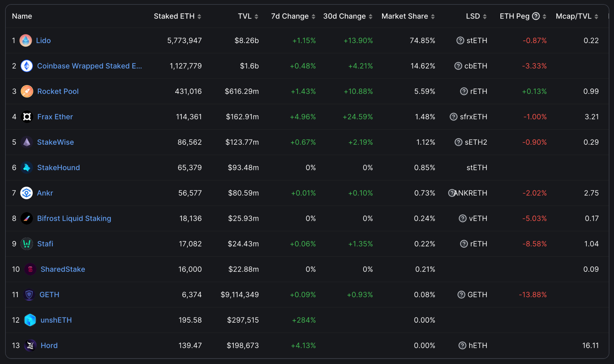Image resolution: width=614 pixels, height=364 pixels.
Task: Click Frax Ether's +24.59% 30d change
Action: coord(358,117)
